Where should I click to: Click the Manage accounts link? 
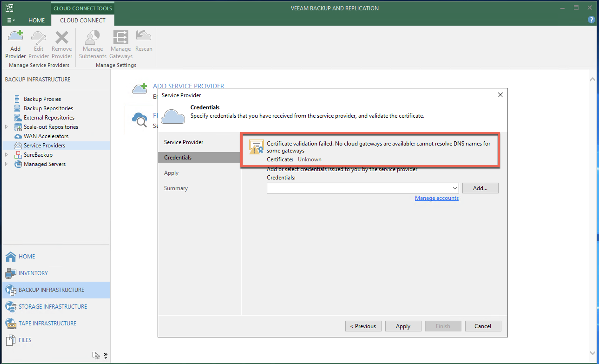436,198
